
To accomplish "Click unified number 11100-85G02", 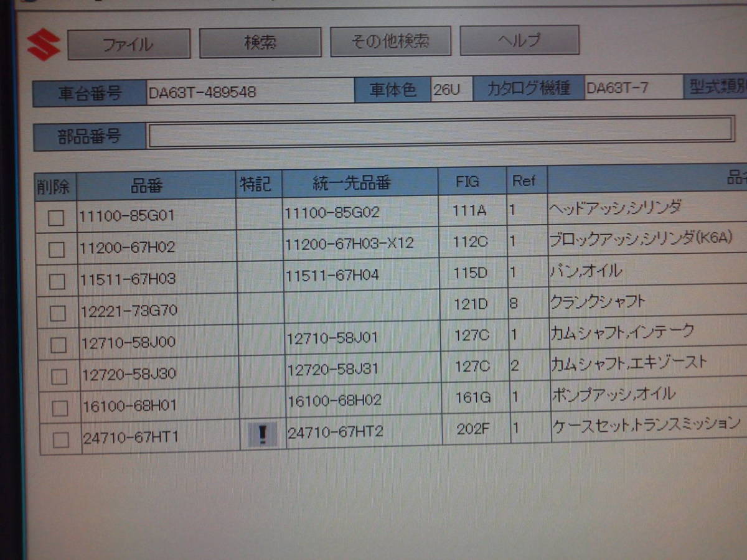I will (332, 213).
